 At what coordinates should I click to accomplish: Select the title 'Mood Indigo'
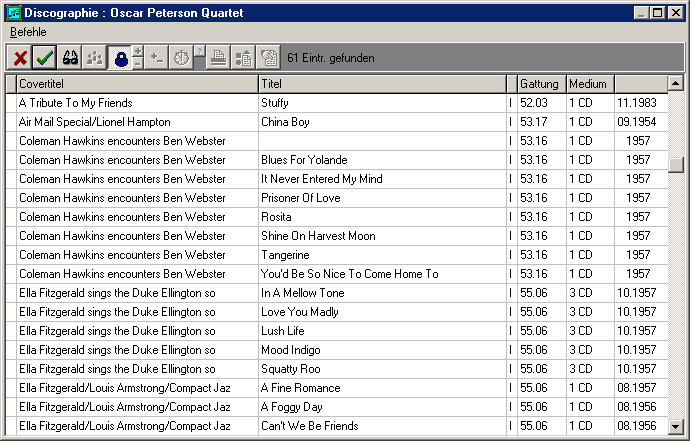click(290, 350)
